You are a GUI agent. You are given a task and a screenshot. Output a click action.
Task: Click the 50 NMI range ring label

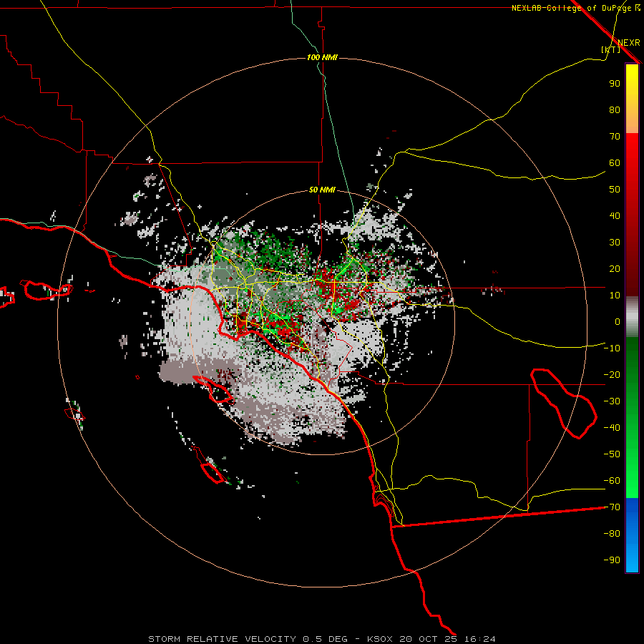click(x=322, y=190)
